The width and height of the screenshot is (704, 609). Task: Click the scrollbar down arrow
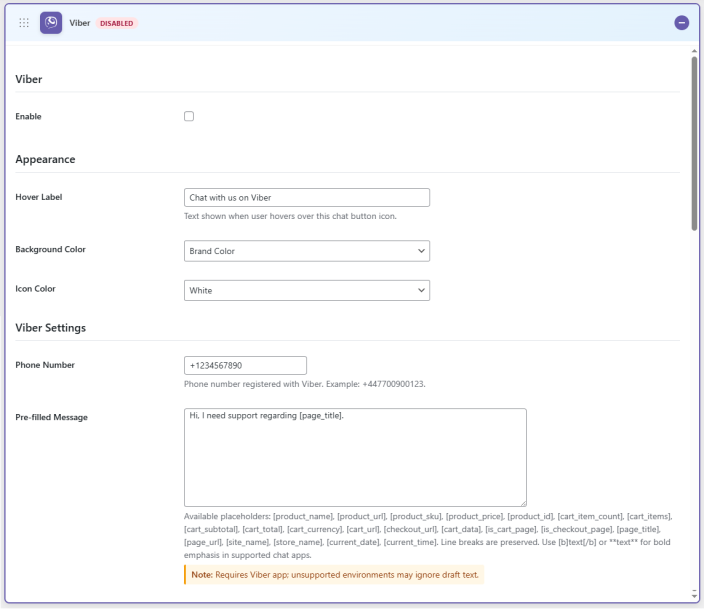pyautogui.click(x=694, y=594)
